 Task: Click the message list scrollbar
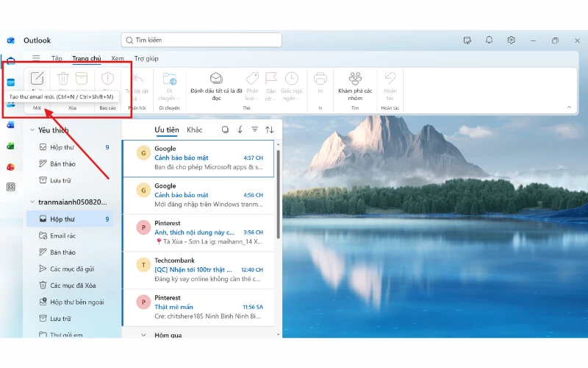279,194
